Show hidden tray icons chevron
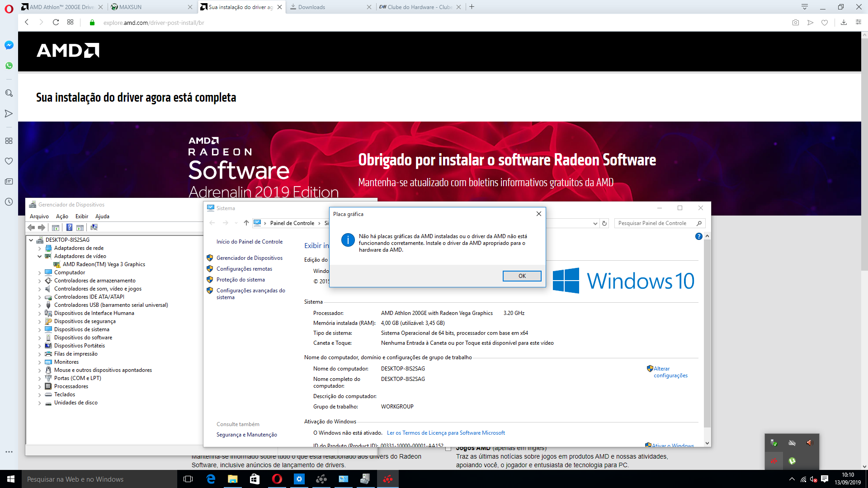868x488 pixels. (792, 479)
